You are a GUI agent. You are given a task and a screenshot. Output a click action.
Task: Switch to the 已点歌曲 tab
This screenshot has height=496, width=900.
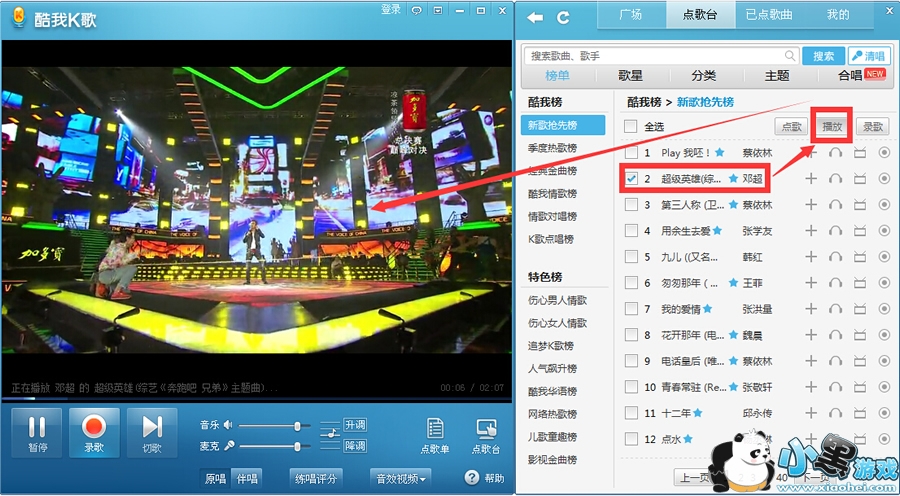click(769, 15)
